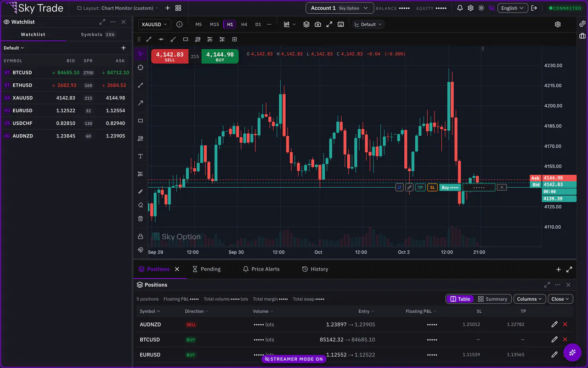This screenshot has width=588, height=368.
Task: Expand the Default watchlist dropdown
Action: (x=14, y=48)
